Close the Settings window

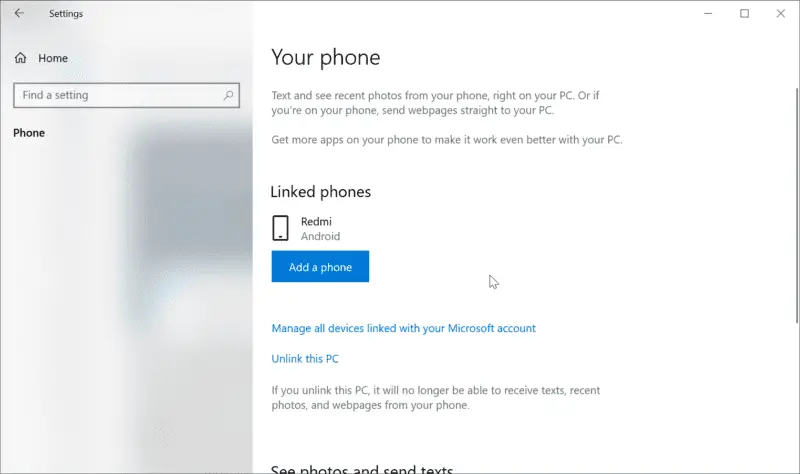[x=781, y=13]
